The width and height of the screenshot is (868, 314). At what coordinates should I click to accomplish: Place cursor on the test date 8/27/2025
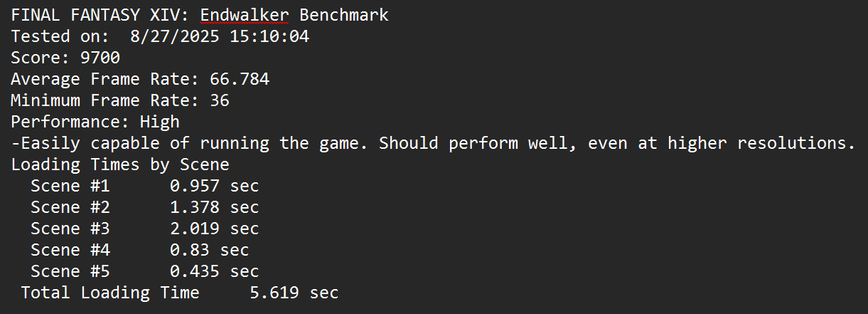click(x=175, y=36)
